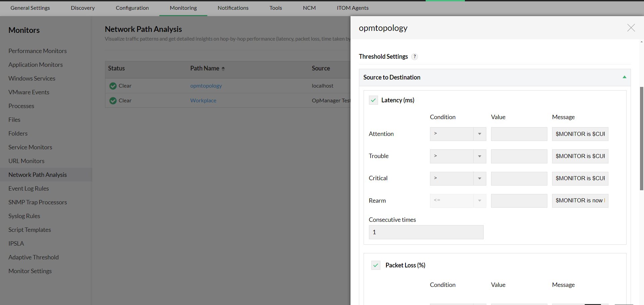Select IPSLA in the Monitors sidebar

pyautogui.click(x=16, y=243)
